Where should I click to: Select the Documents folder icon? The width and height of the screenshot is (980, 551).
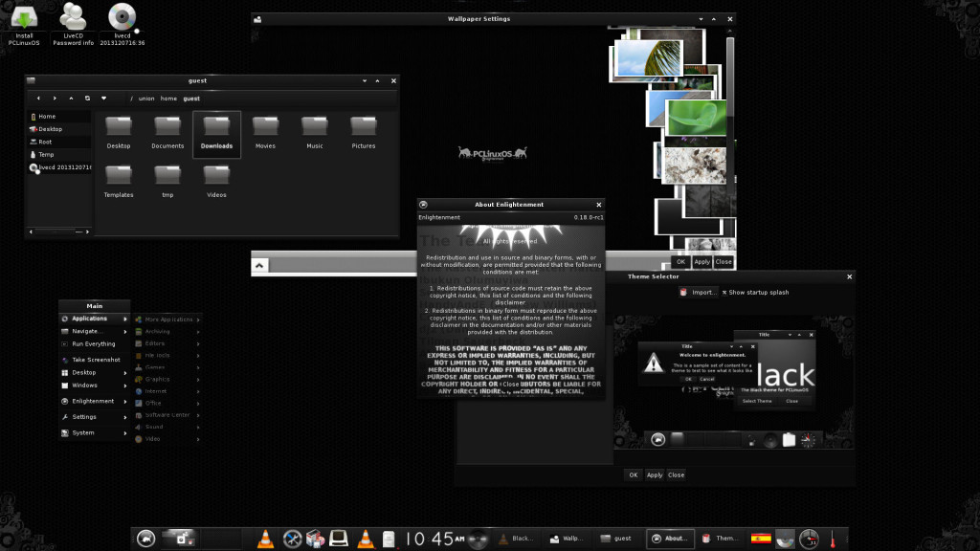pos(167,132)
